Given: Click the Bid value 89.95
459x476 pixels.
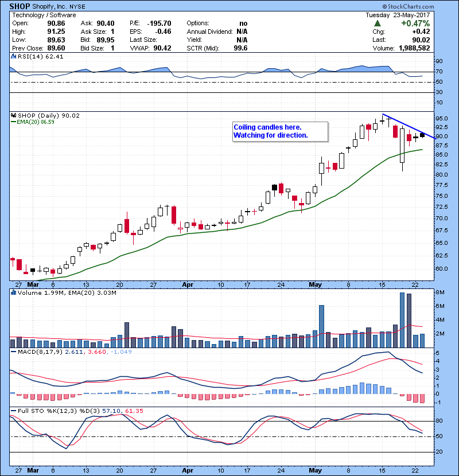Looking at the screenshot, I should 106,40.
